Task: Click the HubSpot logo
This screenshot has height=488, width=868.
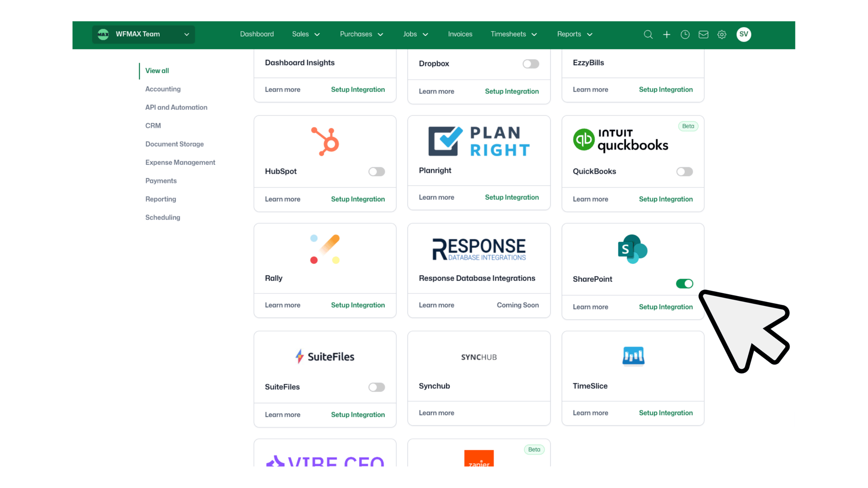Action: (x=325, y=141)
